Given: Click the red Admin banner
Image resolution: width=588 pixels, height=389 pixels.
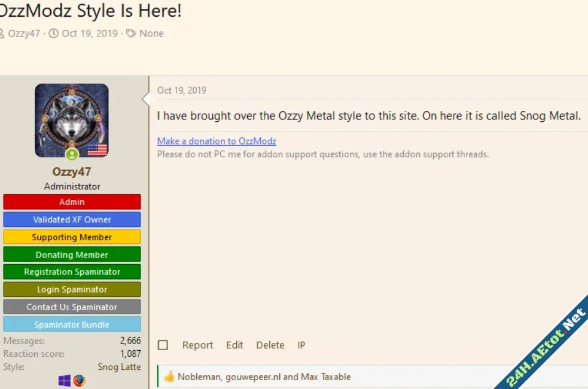Looking at the screenshot, I should click(x=72, y=202).
